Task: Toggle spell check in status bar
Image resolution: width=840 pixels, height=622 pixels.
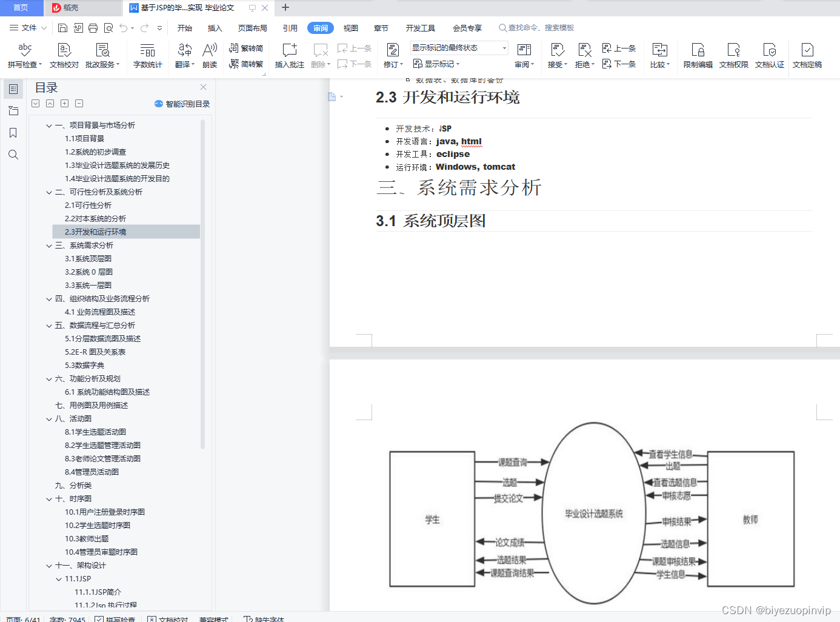Action: (115, 619)
